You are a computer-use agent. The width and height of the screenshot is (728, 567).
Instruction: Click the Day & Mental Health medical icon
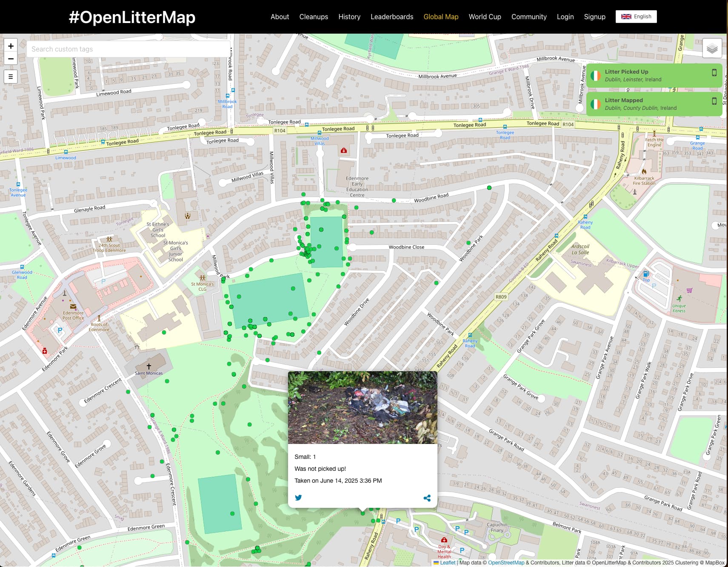444,540
